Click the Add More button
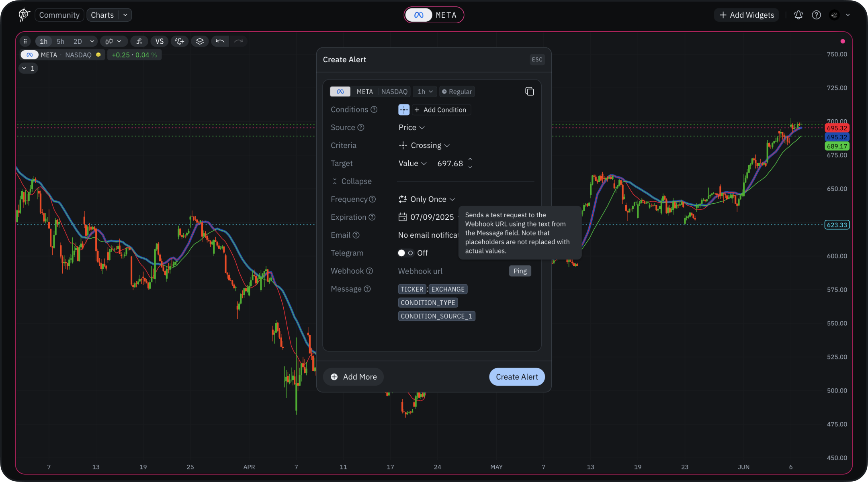The width and height of the screenshot is (868, 482). pyautogui.click(x=354, y=377)
